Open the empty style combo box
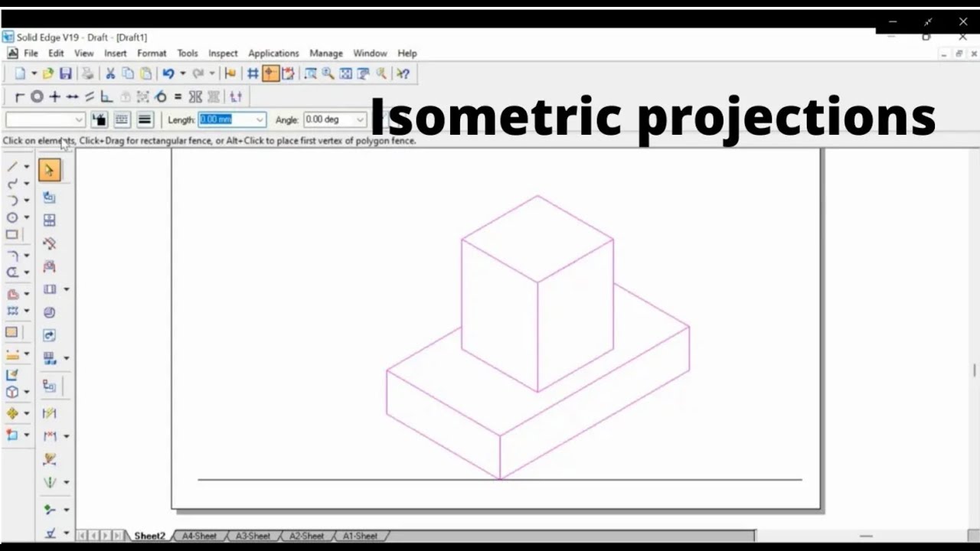Viewport: 980px width, 551px height. 45,119
